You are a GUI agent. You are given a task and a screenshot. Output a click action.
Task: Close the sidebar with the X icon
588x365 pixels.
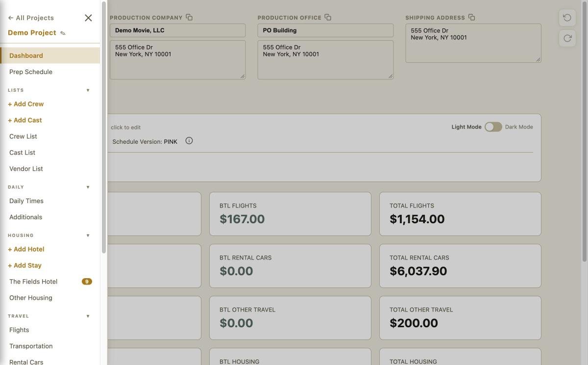pos(88,18)
